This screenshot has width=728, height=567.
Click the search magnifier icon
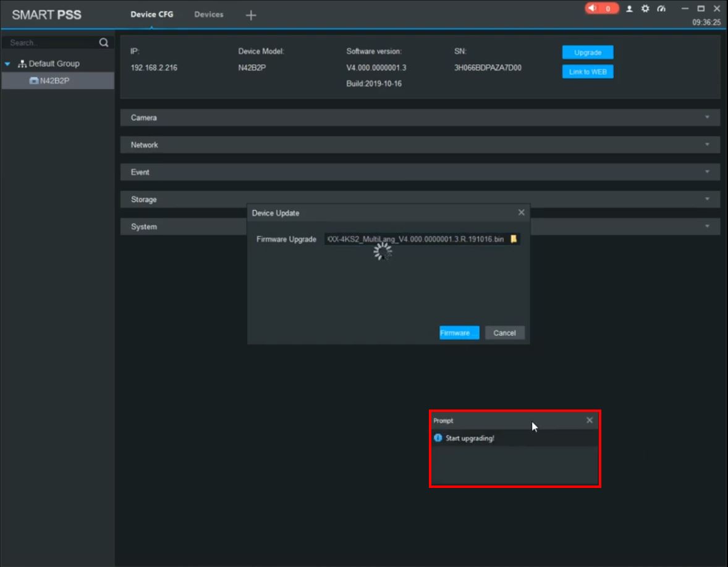point(104,43)
